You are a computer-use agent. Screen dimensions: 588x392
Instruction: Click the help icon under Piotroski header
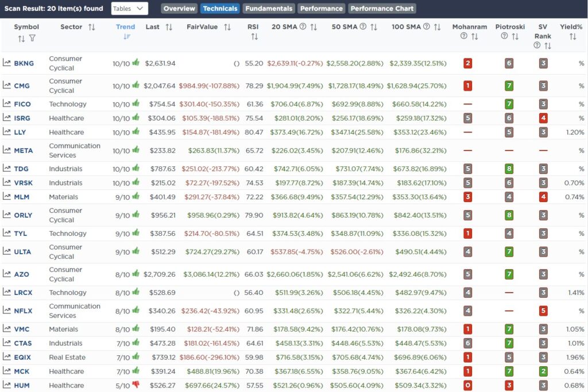coord(505,36)
